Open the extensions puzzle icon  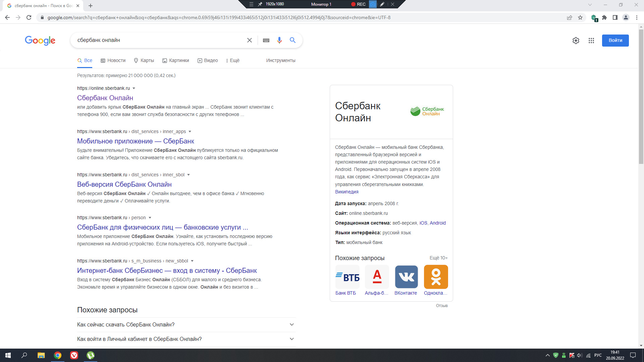point(604,17)
